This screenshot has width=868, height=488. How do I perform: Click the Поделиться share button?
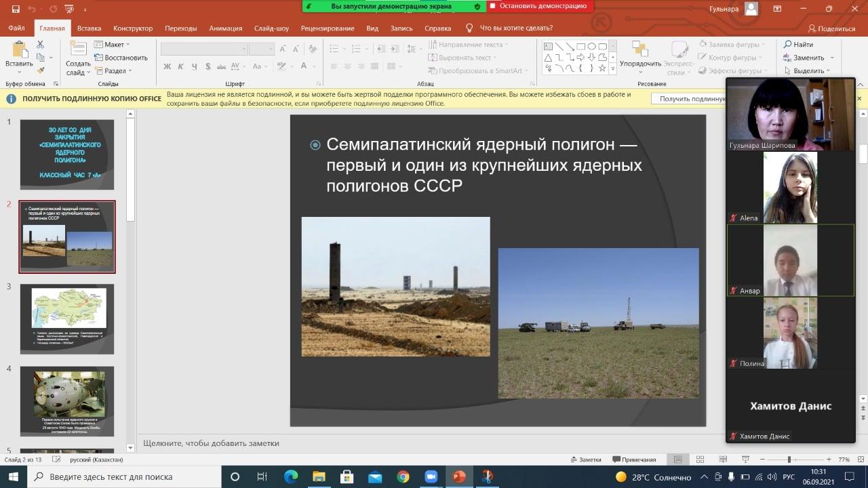pyautogui.click(x=831, y=28)
